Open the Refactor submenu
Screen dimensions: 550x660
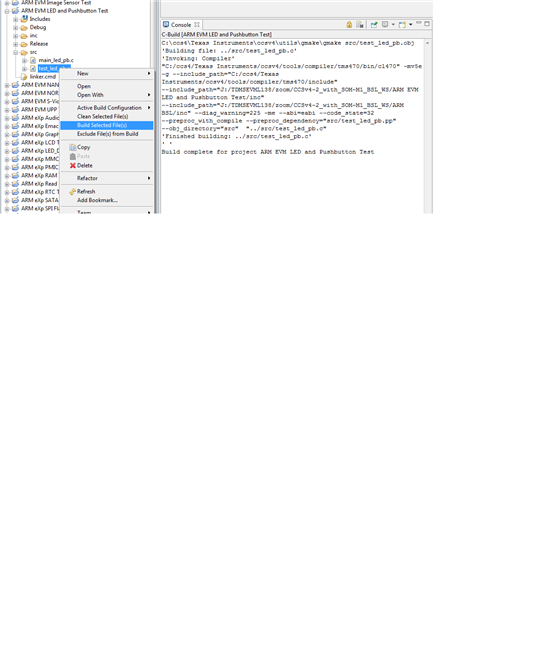[107, 178]
